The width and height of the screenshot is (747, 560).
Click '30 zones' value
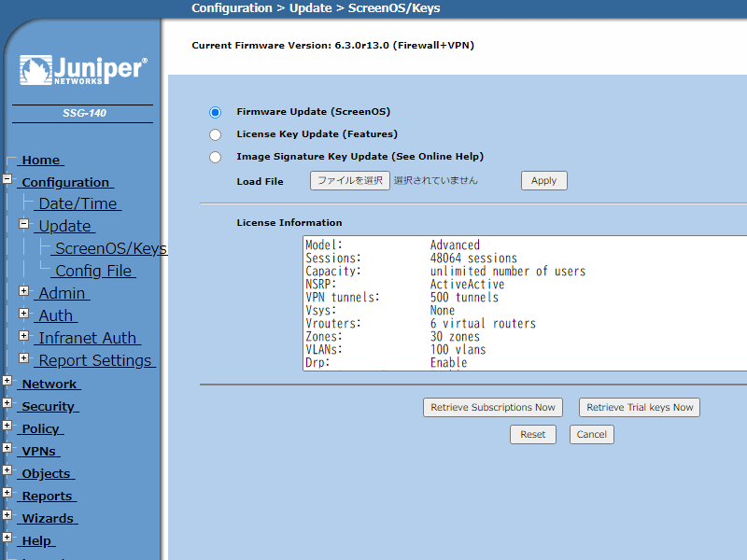[x=455, y=337]
